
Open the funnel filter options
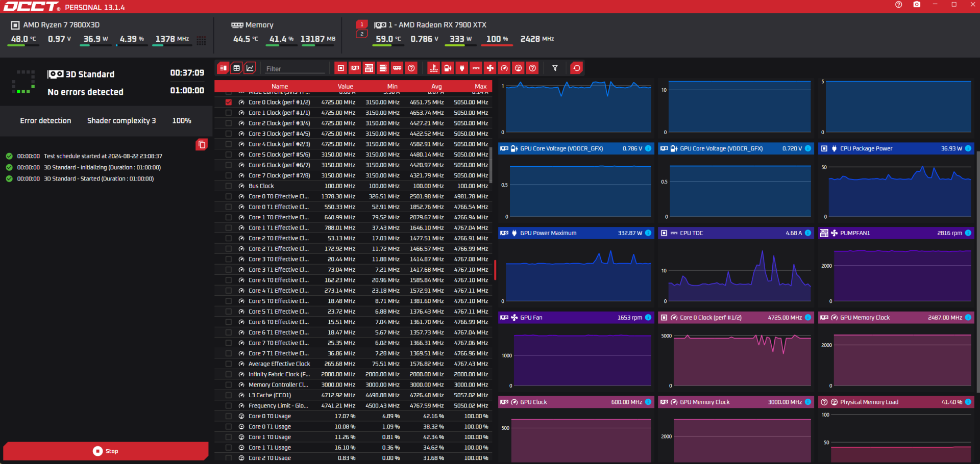pos(555,68)
